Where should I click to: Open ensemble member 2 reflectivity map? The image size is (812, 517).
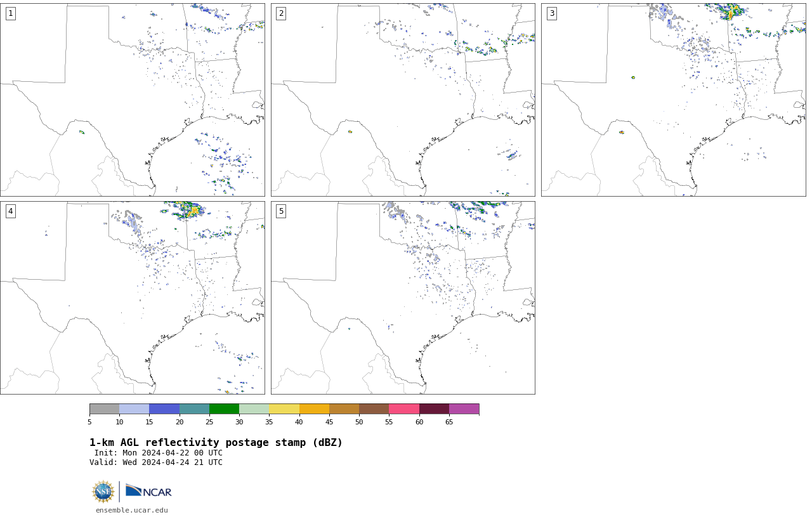[x=403, y=100]
